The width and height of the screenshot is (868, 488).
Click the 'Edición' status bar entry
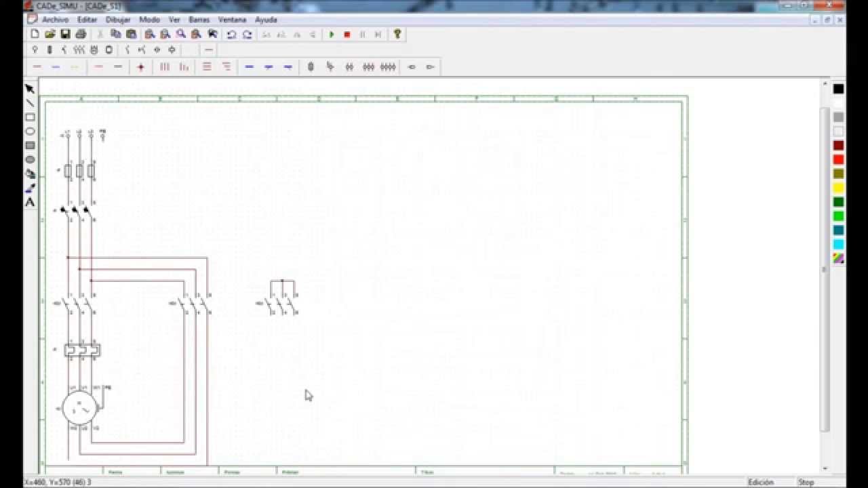coord(760,483)
